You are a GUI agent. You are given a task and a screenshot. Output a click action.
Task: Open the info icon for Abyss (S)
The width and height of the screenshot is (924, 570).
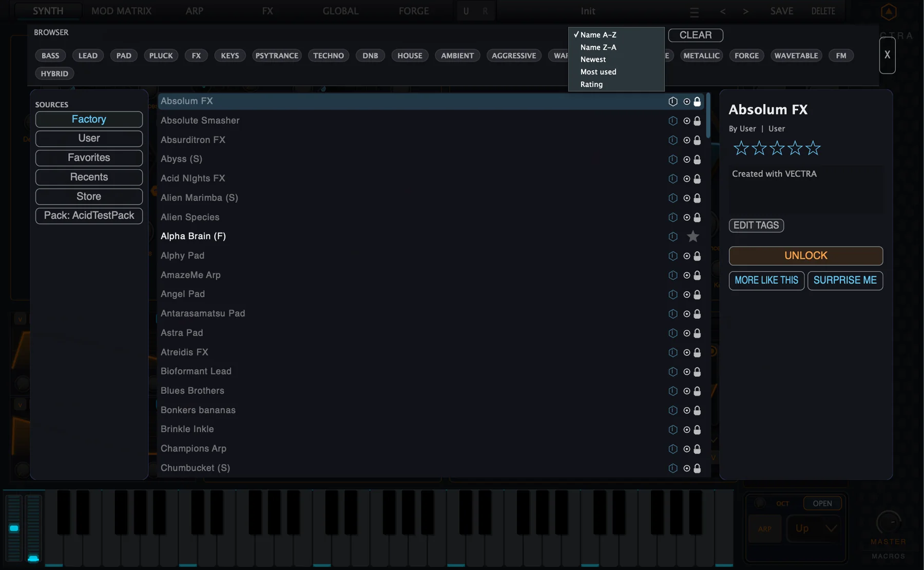[x=673, y=159]
